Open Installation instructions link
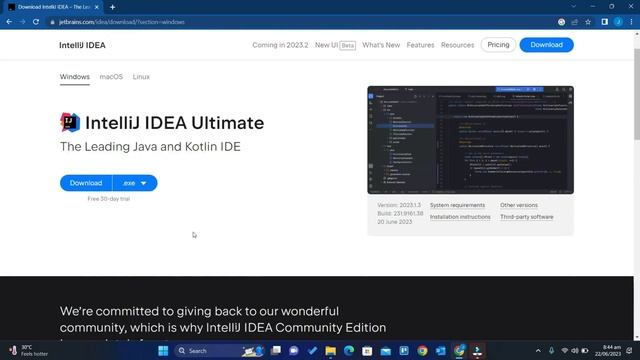The height and width of the screenshot is (360, 640). coord(460,217)
